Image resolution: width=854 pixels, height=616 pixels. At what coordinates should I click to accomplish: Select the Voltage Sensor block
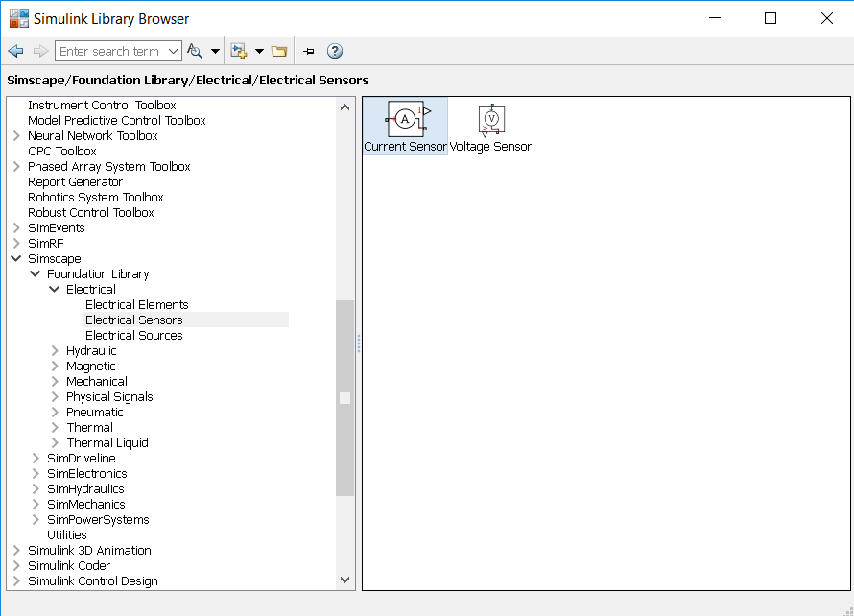tap(490, 128)
